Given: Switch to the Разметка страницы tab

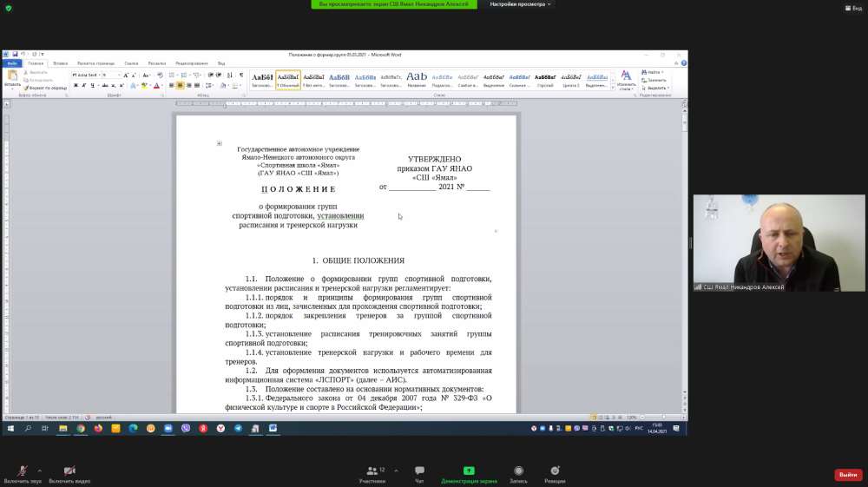Looking at the screenshot, I should click(x=95, y=63).
